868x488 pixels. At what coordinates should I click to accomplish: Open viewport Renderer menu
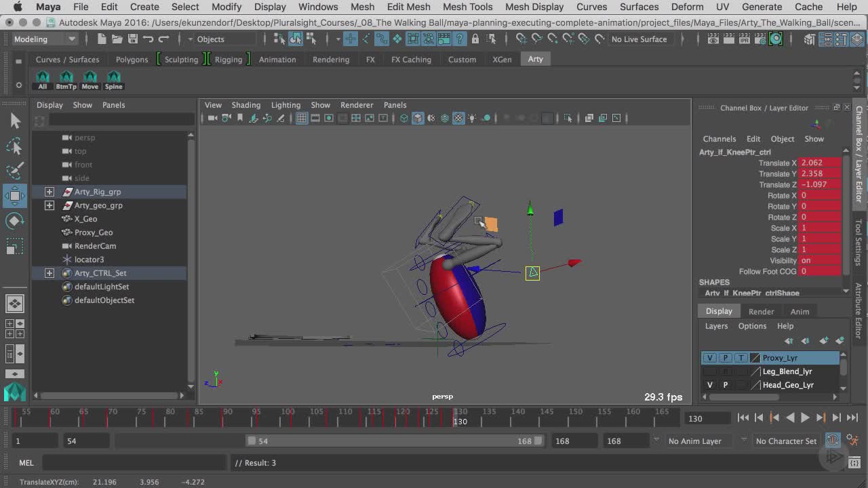coord(357,105)
